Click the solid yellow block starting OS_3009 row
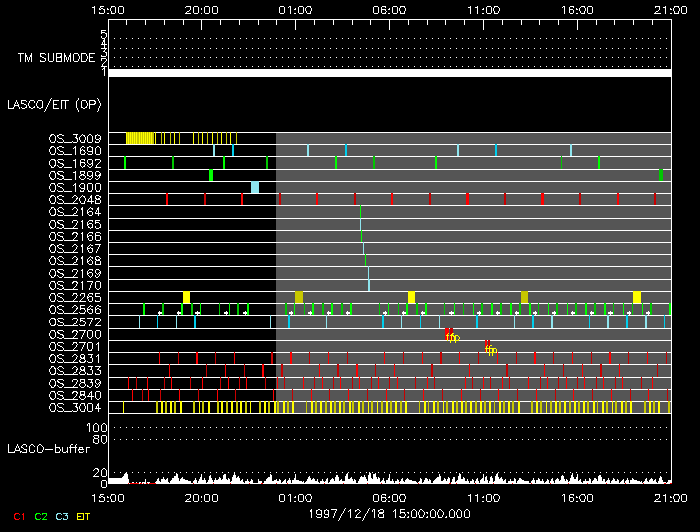Screen dimensions: 700x532 pyautogui.click(x=139, y=138)
